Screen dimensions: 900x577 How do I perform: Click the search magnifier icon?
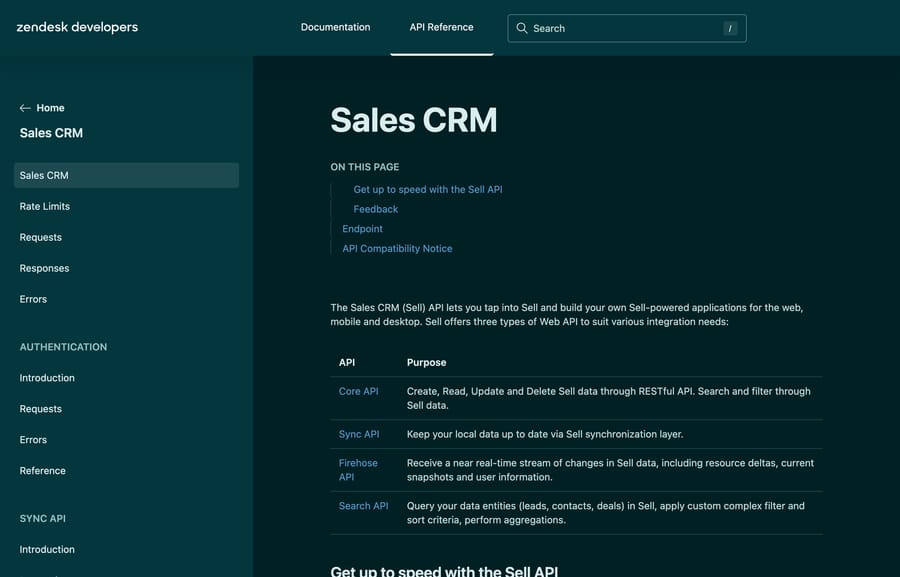click(521, 28)
